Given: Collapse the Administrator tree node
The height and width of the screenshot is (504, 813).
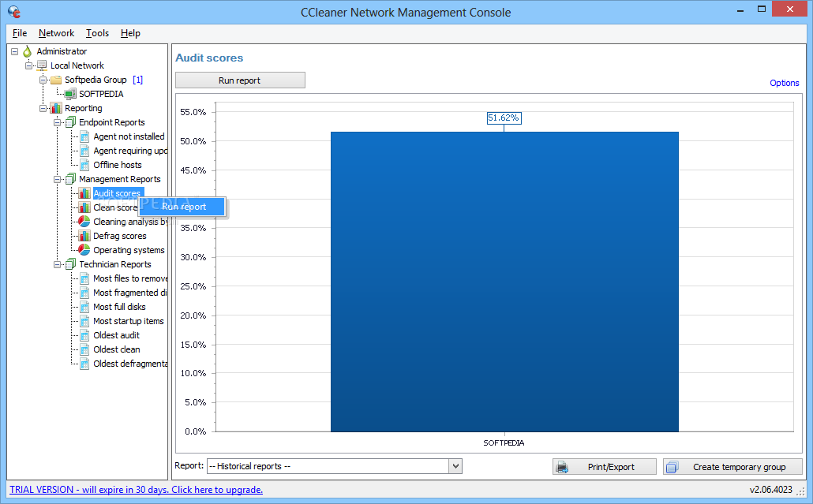Looking at the screenshot, I should pyautogui.click(x=14, y=51).
